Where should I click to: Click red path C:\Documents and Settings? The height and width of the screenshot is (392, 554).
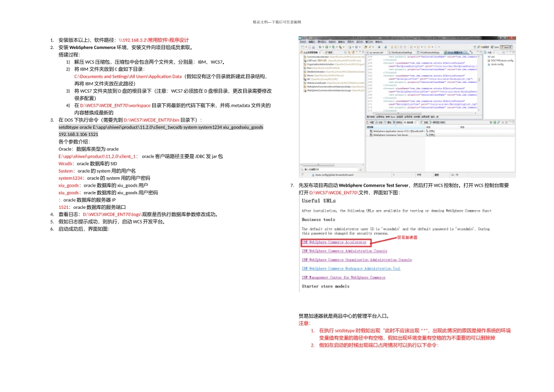point(128,76)
